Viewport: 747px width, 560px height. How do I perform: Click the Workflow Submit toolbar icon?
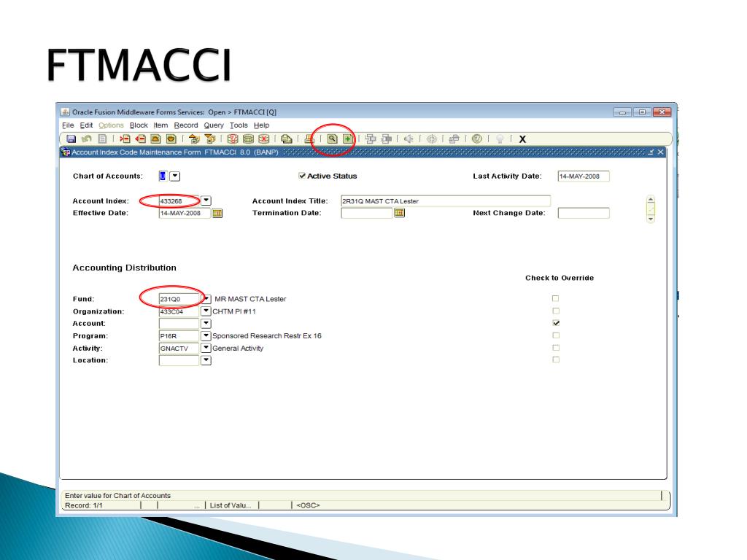pyautogui.click(x=371, y=139)
